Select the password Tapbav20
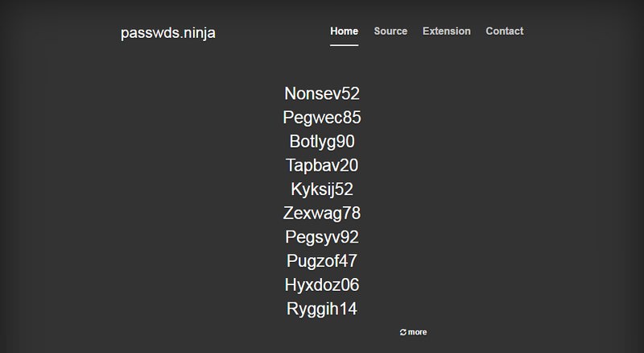Screen dimensions: 644x353 [x=322, y=165]
